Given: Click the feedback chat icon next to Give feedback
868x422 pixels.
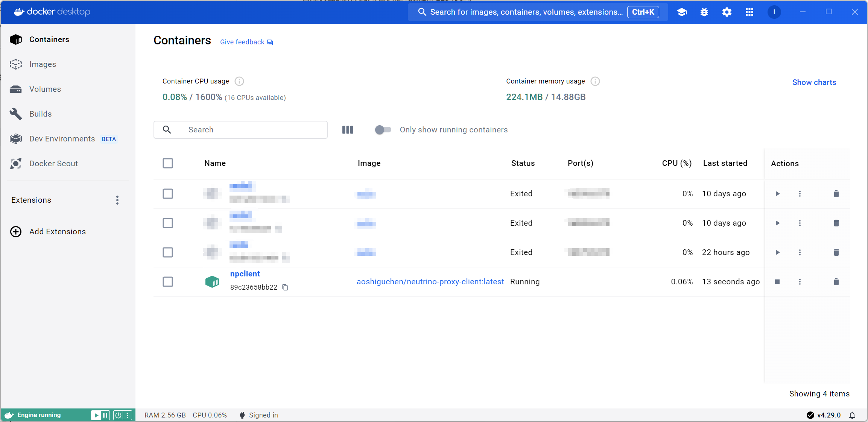Looking at the screenshot, I should tap(270, 42).
